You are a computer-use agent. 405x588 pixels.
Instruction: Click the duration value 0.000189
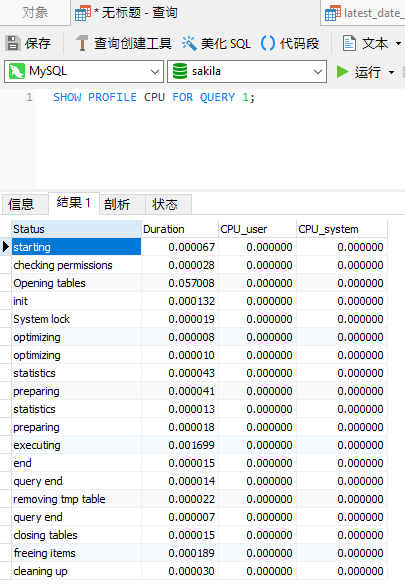191,553
